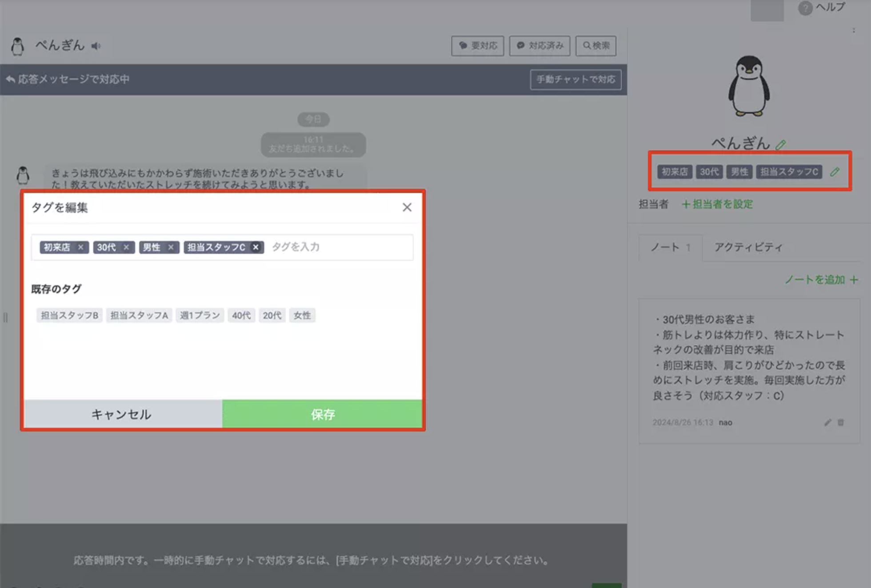Open chat search with the magnifier icon
The image size is (871, 588).
coord(595,45)
